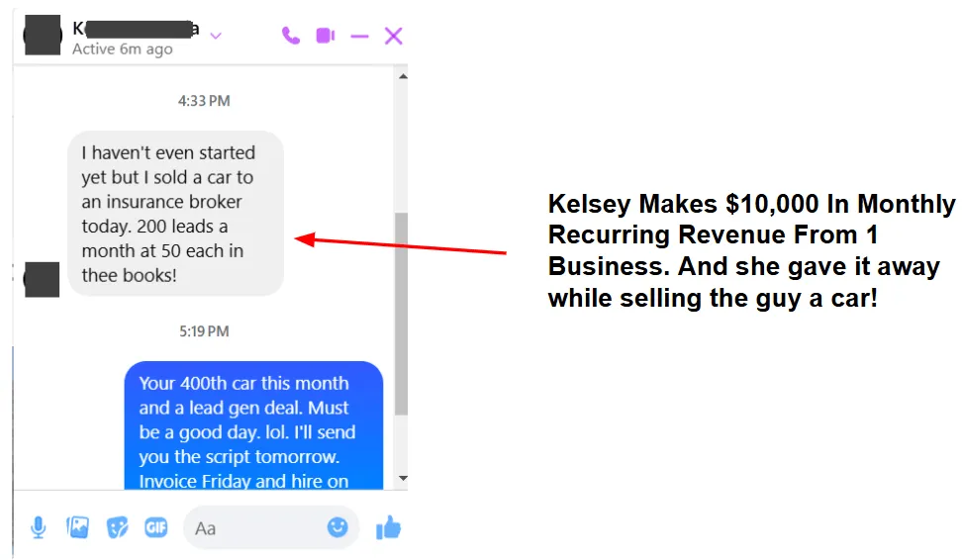Attach a photo using the image icon
962x560 pixels.
point(78,527)
